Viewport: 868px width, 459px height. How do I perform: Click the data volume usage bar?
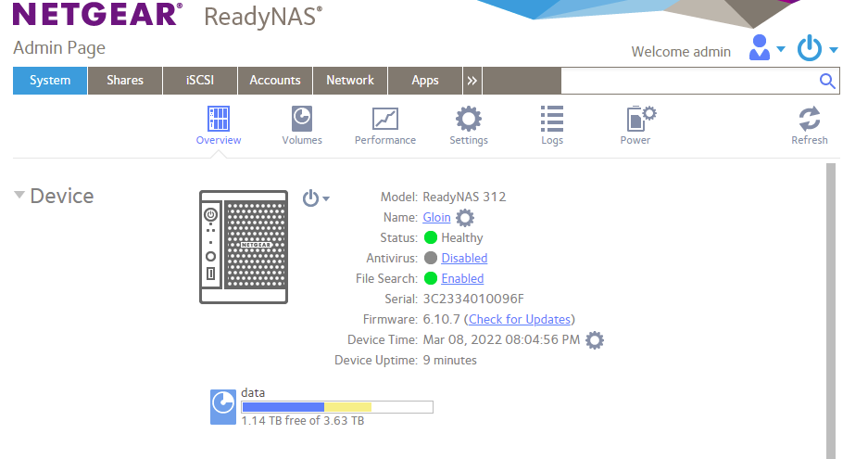click(336, 407)
